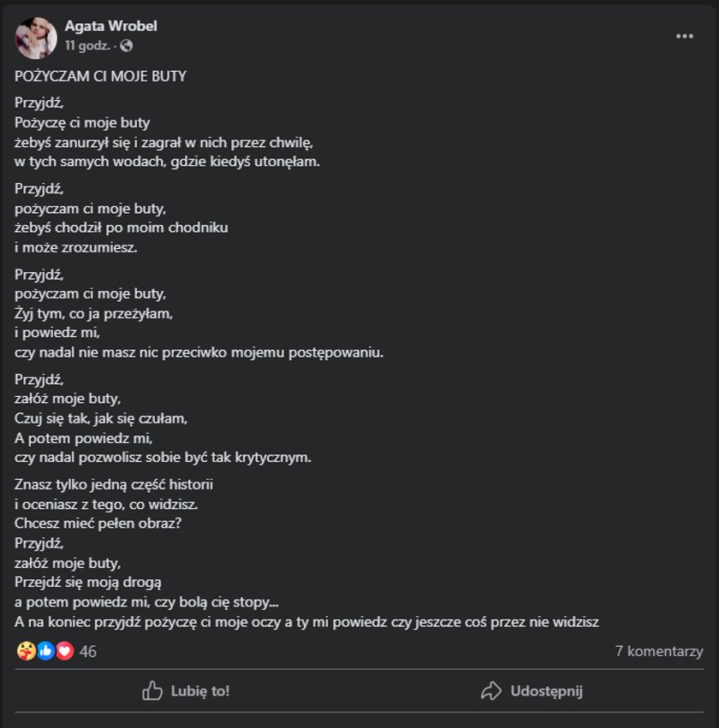Click the red heart reaction icon

[65, 651]
